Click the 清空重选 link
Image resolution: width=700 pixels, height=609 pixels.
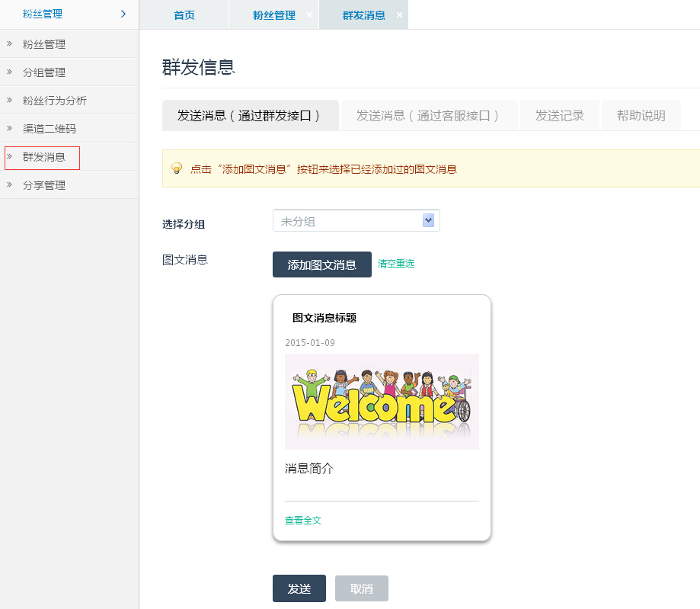pos(396,264)
